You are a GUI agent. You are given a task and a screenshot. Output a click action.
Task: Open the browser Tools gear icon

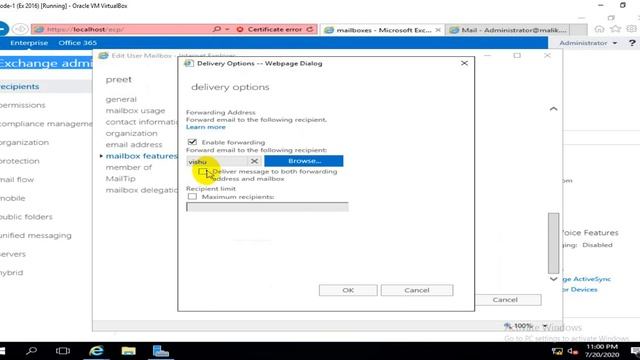[x=631, y=29]
